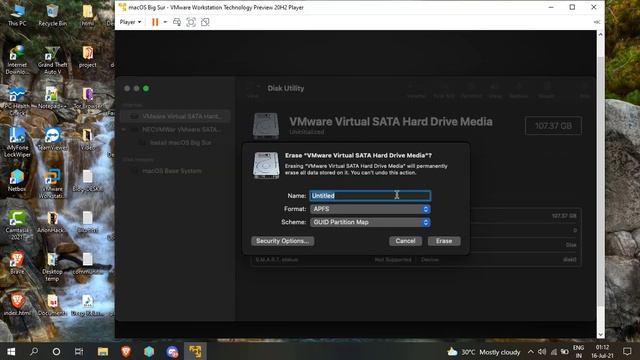Image resolution: width=640 pixels, height=360 pixels.
Task: Select NECVMWar VMware SATA entry in sidebar
Action: click(181, 129)
